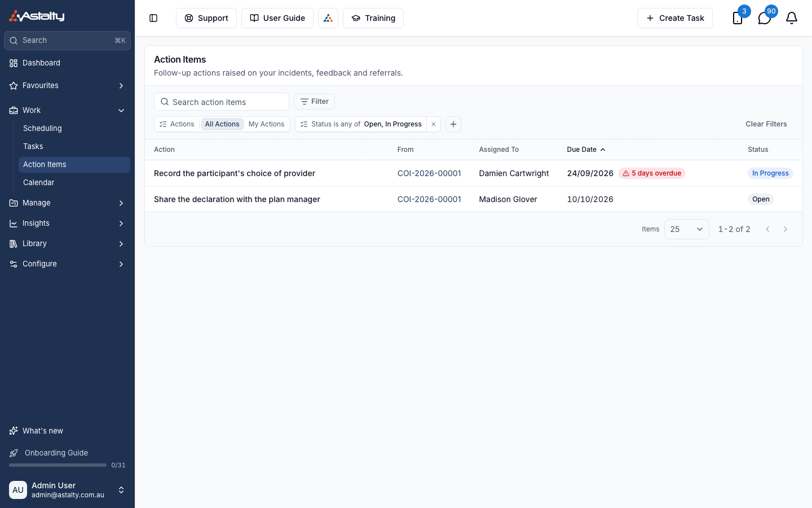Screen dimensions: 812x508
Task: Go to Dashboard
Action: (x=68, y=63)
